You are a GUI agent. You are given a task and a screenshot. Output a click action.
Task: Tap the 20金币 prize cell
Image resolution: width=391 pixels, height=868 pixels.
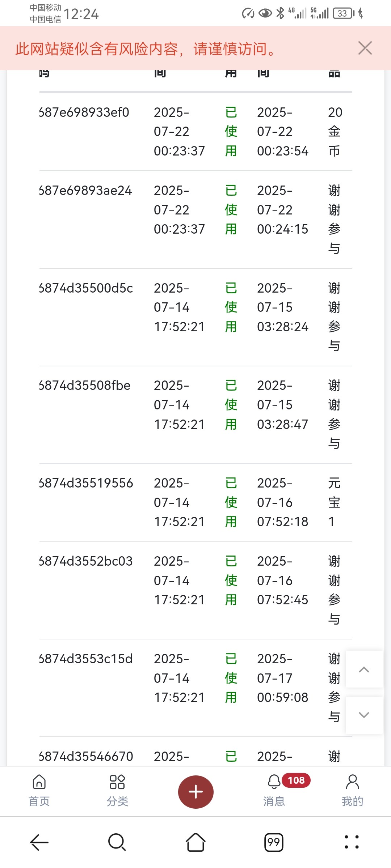pyautogui.click(x=335, y=132)
